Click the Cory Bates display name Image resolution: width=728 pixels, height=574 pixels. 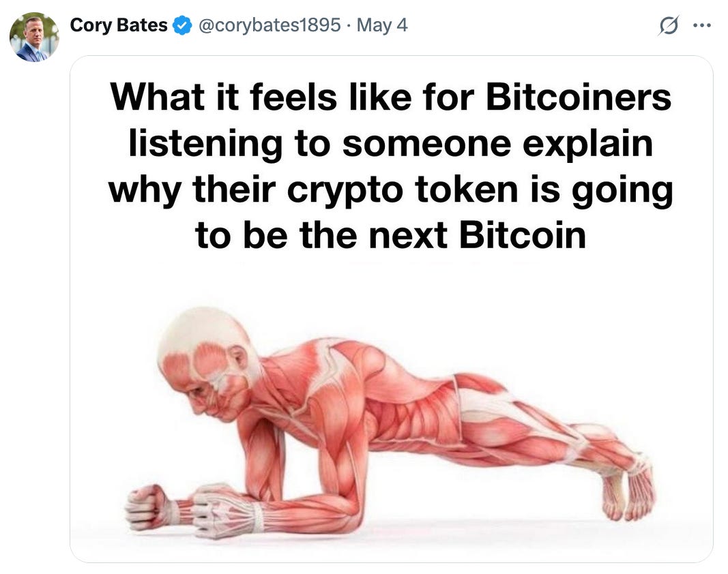pyautogui.click(x=119, y=25)
